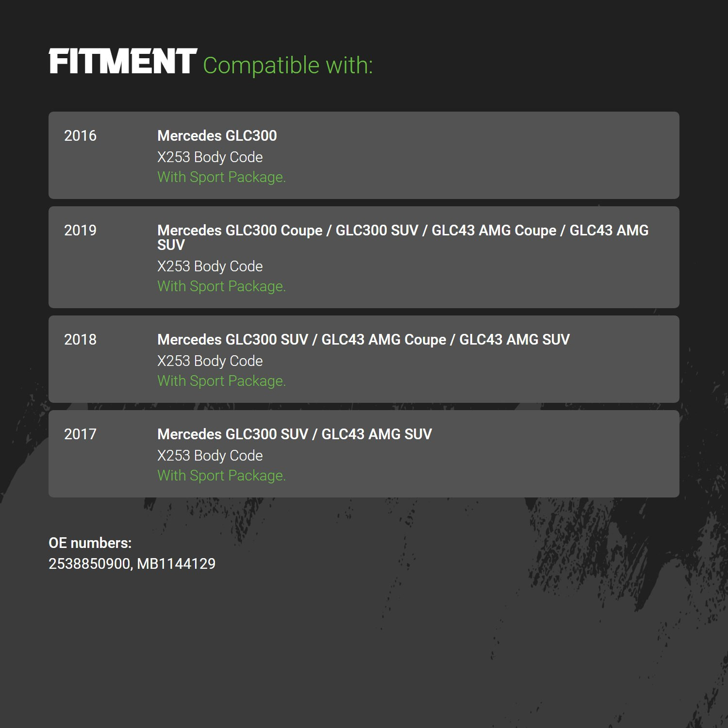
Task: Click 'X253 Body Code' in the 2018 card
Action: [210, 361]
